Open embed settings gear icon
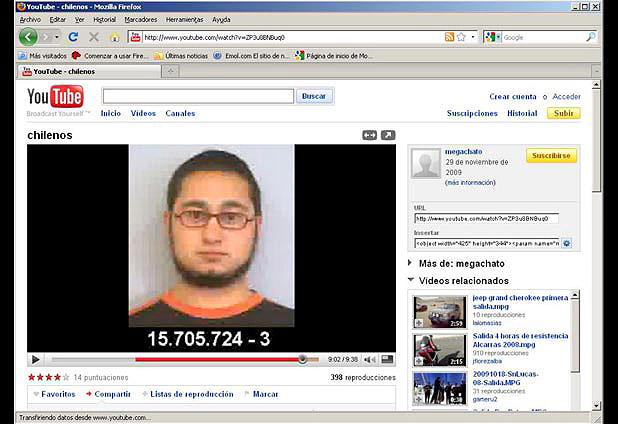Screen dimensions: 618x424 pos(566,243)
